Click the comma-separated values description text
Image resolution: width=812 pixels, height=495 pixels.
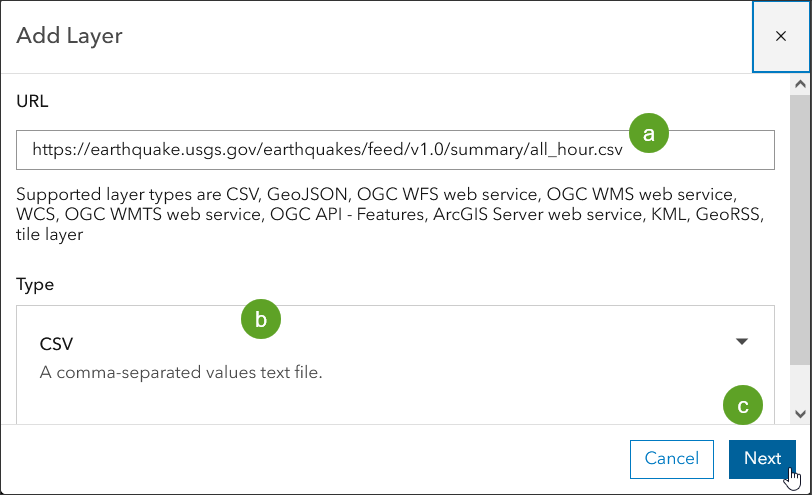pyautogui.click(x=181, y=373)
